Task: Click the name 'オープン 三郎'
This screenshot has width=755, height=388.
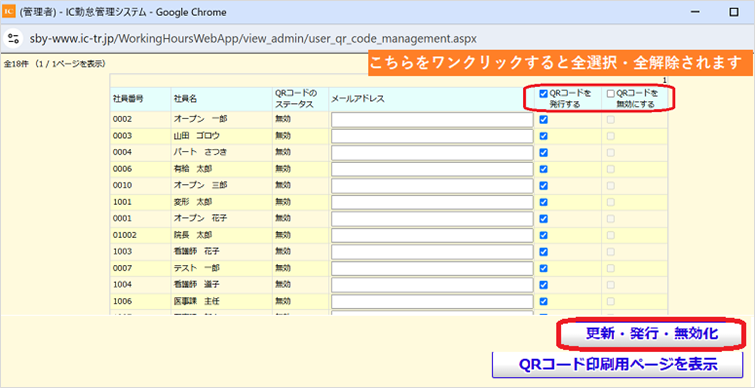Action: point(200,185)
